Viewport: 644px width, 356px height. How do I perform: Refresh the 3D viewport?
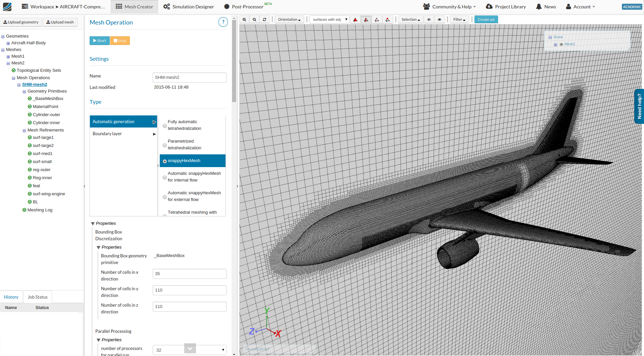[264, 19]
